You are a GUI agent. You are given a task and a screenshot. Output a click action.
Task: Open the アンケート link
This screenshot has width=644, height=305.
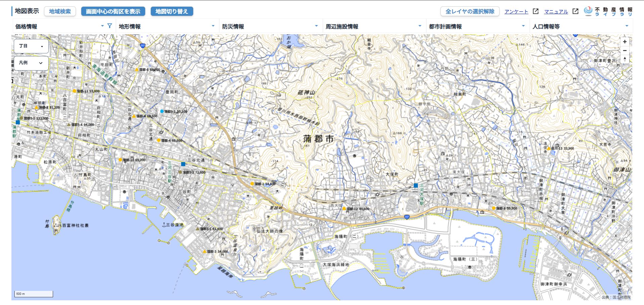(516, 11)
